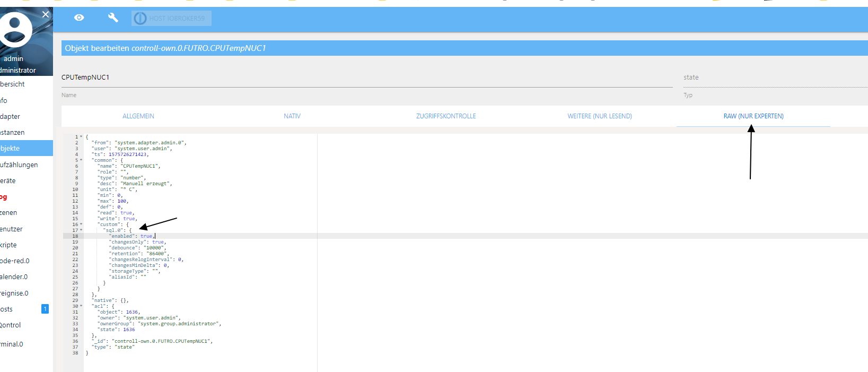Collapse the "common" block fold arrow
This screenshot has width=868, height=372.
[x=81, y=160]
